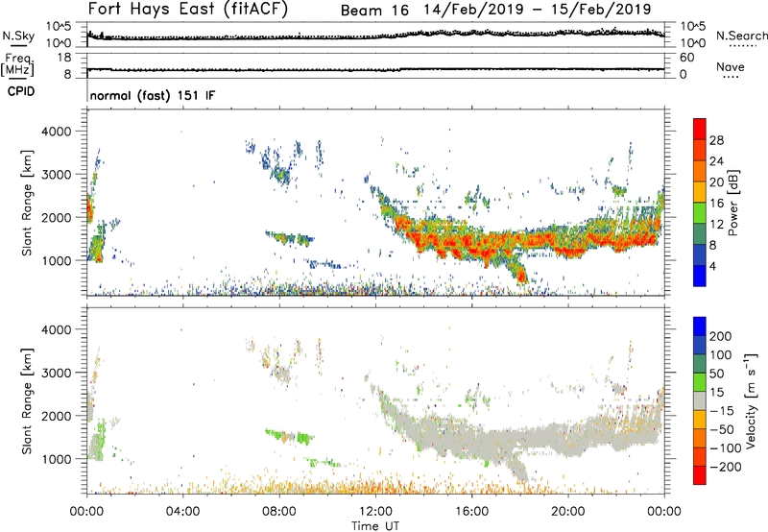This screenshot has height=532, width=768.
Task: Select the 'Time UT' axis title
Action: coord(375,526)
